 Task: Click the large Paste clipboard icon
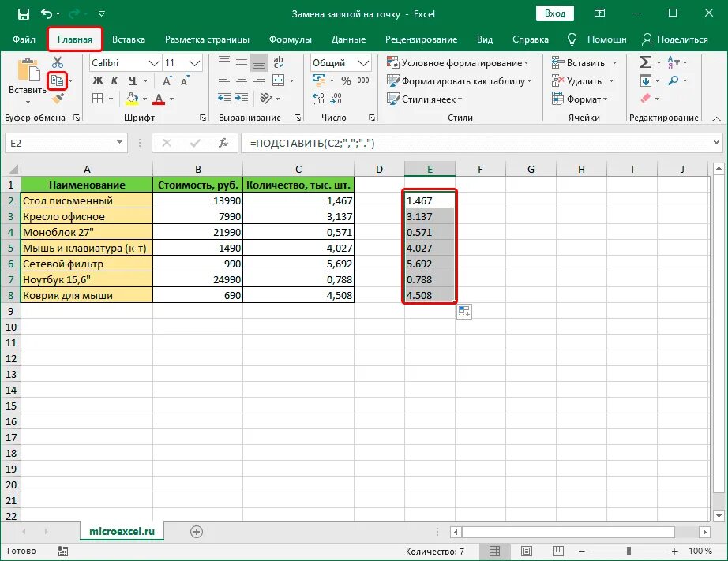(x=28, y=70)
